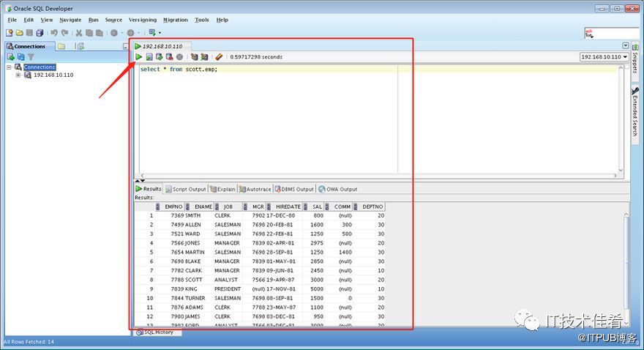Image resolution: width=644 pixels, height=350 pixels.
Task: Open the SQL Worksheet icon dropdown arrow
Action: (x=160, y=32)
